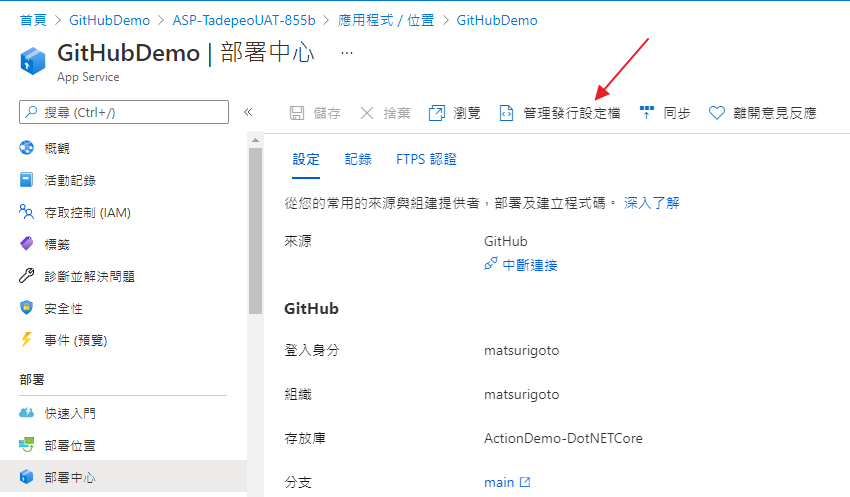This screenshot has width=850, height=497.
Task: Click the feedback heart icon
Action: 717,113
